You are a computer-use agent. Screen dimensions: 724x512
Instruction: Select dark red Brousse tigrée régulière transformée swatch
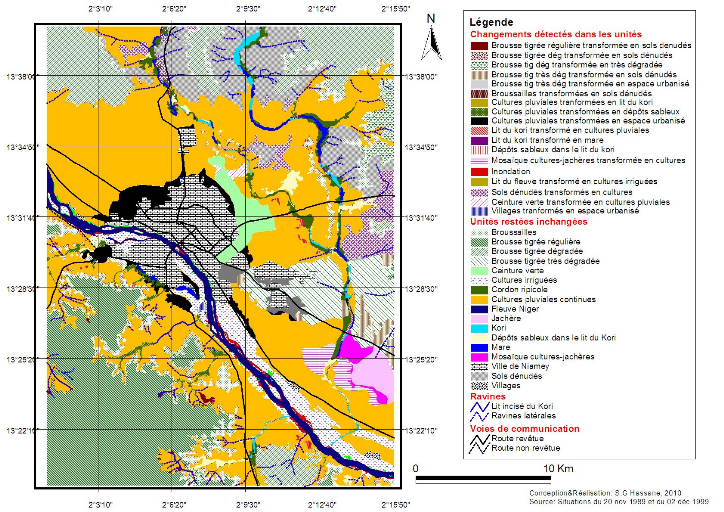coord(479,46)
